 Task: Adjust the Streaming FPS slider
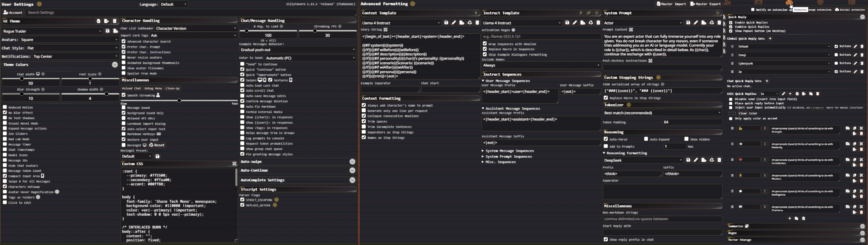point(328,31)
